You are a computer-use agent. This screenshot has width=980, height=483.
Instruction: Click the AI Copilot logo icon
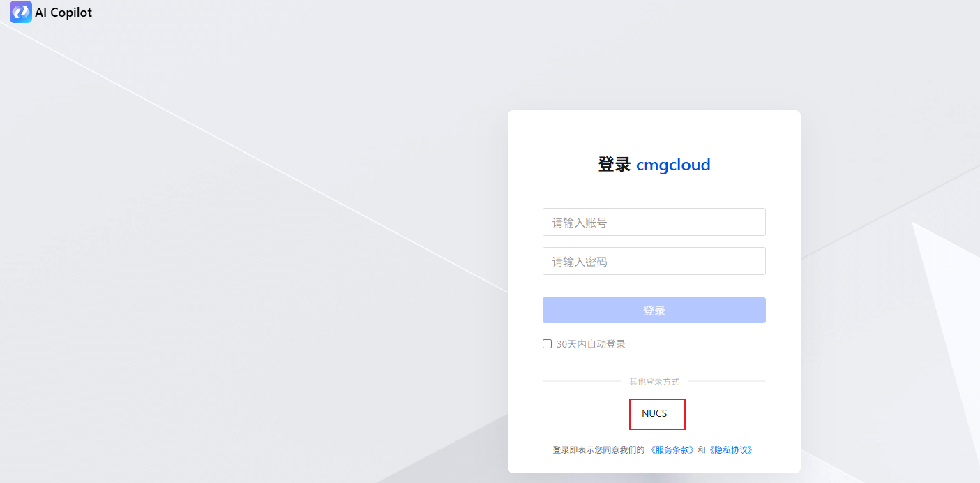[x=21, y=12]
